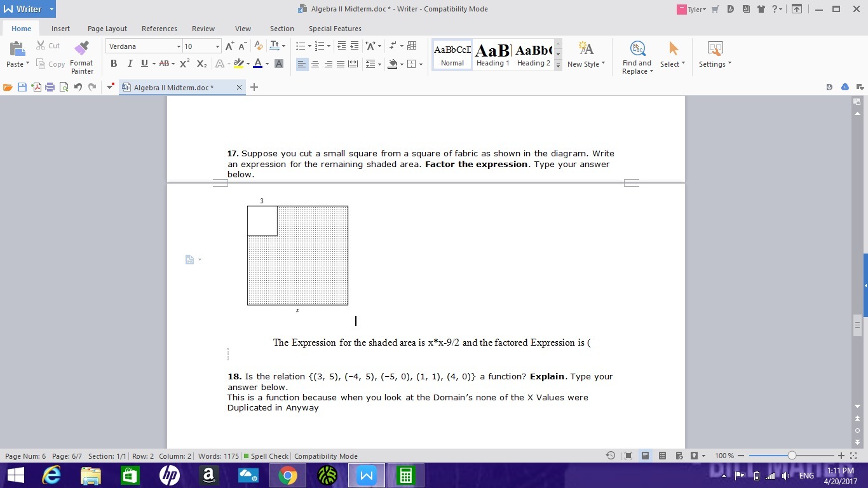Expand the font size dropdown
The width and height of the screenshot is (868, 488).
coord(217,46)
